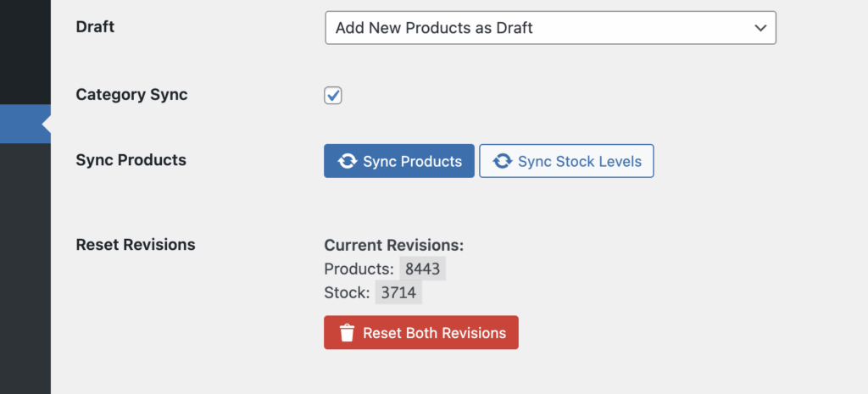Screen dimensions: 868x394
Task: Select the highlighted blue sidebar menu item
Action: pyautogui.click(x=25, y=124)
